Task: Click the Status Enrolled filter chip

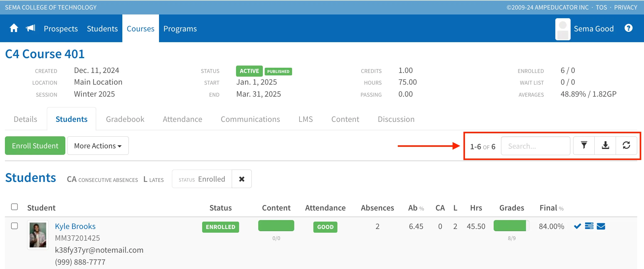Action: pyautogui.click(x=202, y=179)
